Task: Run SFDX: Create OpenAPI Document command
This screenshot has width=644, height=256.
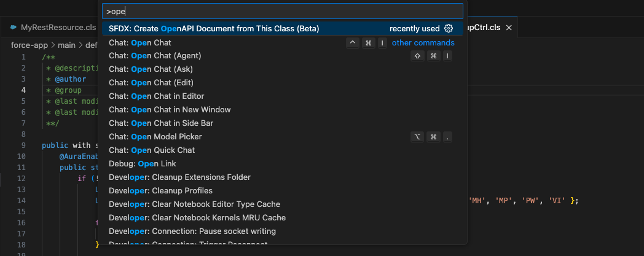Action: [x=283, y=29]
